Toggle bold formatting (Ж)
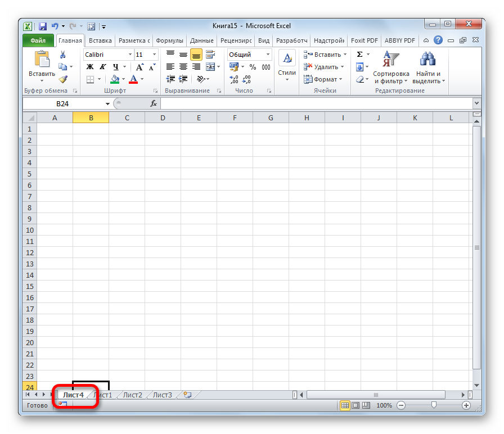 pyautogui.click(x=90, y=67)
